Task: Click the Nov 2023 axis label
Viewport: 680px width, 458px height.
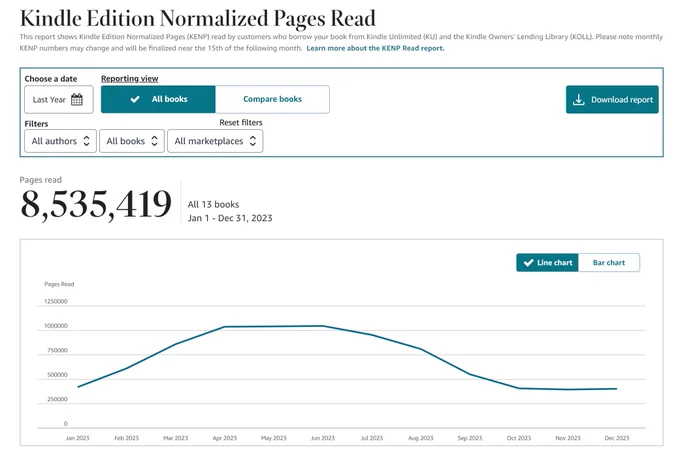Action: [x=568, y=438]
